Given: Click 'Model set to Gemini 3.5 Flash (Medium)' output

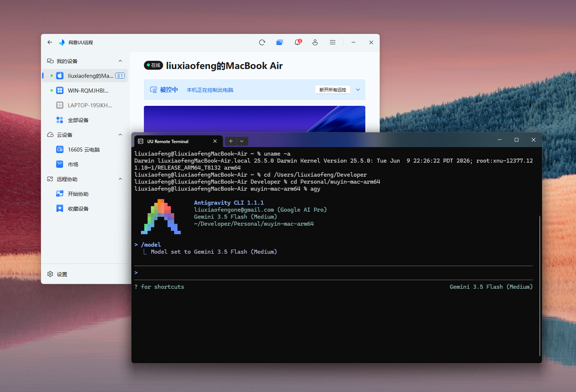Looking at the screenshot, I should [x=214, y=252].
